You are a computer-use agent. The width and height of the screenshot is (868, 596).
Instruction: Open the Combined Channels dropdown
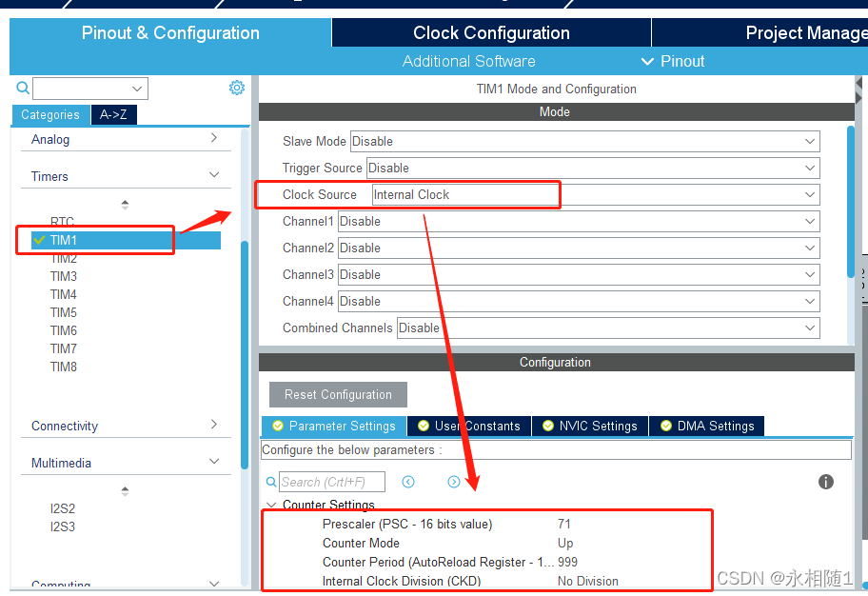[608, 328]
